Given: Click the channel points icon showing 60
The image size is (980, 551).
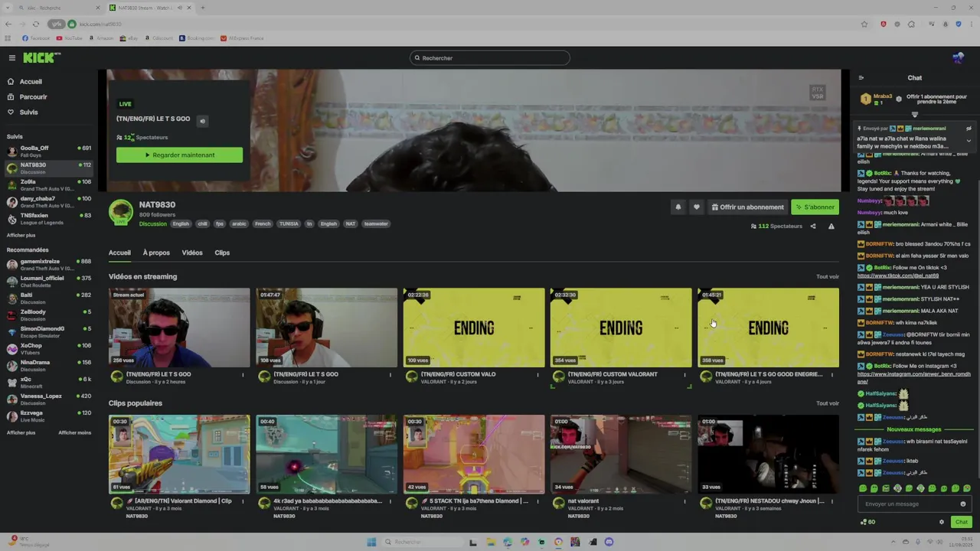Looking at the screenshot, I should point(867,522).
